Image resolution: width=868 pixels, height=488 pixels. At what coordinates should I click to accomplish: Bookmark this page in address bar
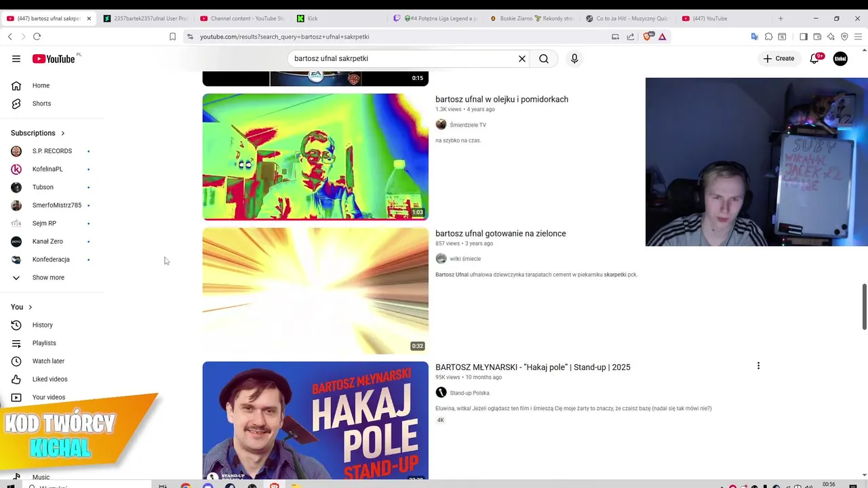pos(172,37)
